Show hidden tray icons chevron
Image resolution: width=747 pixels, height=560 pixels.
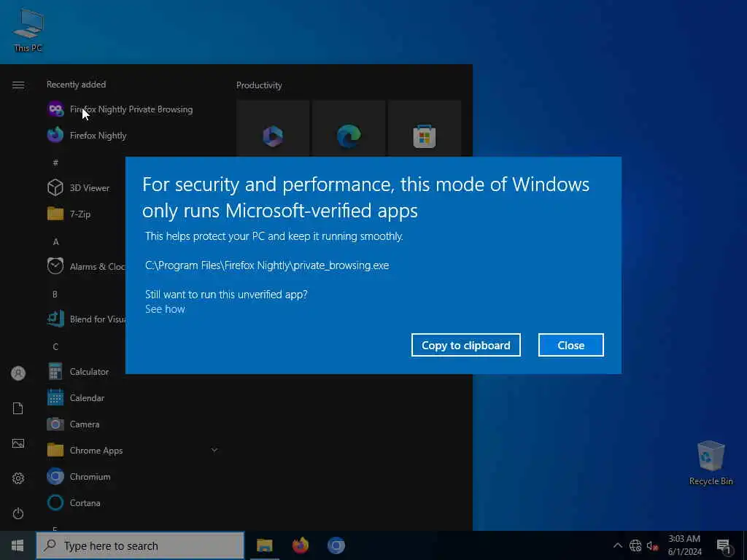click(617, 545)
